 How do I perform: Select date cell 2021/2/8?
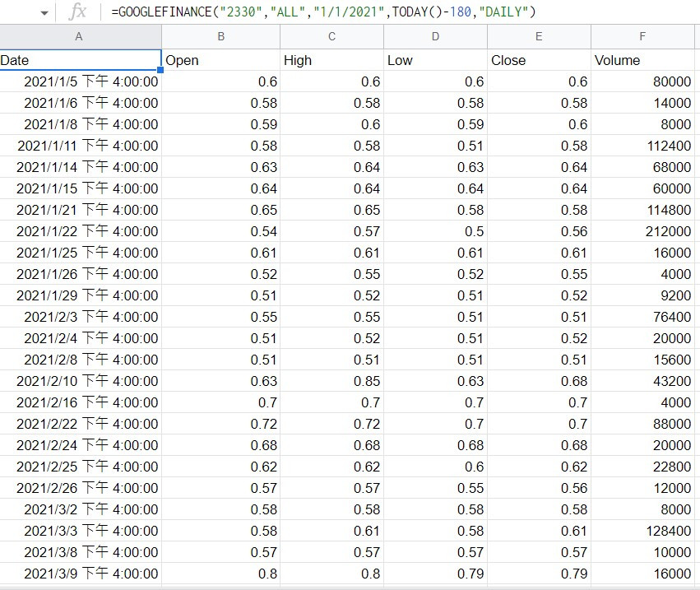pyautogui.click(x=81, y=360)
